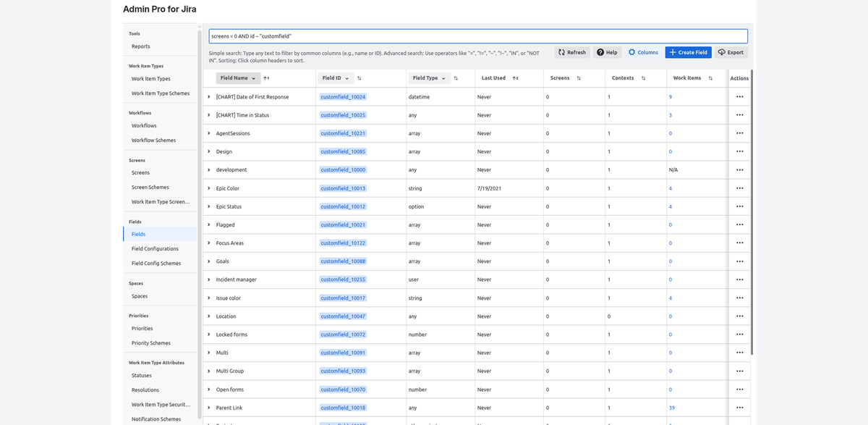Viewport: 868px width, 425px height.
Task: Open actions menu for Issue color row
Action: pos(739,298)
